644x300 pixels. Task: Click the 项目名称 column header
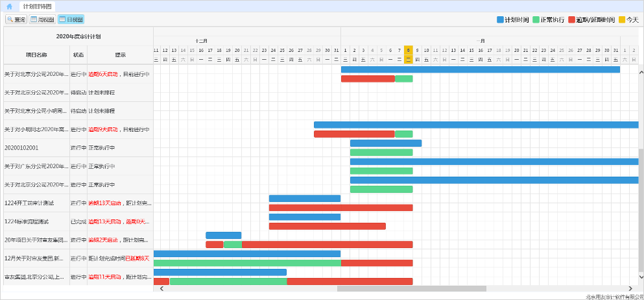pyautogui.click(x=36, y=55)
